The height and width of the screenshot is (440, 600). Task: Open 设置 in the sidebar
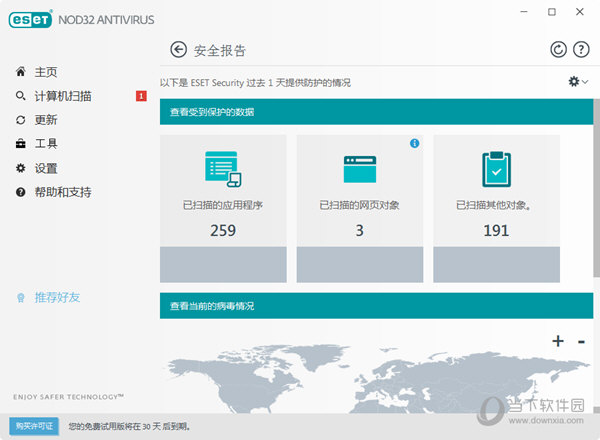tap(46, 168)
